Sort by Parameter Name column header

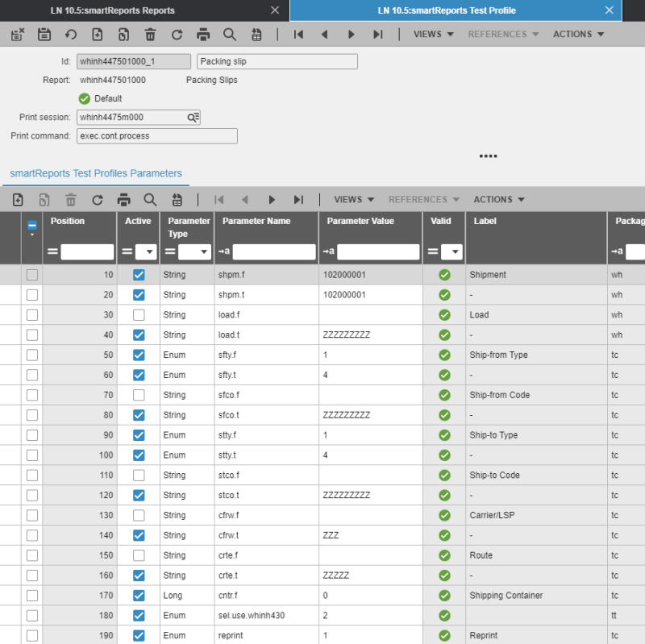pyautogui.click(x=256, y=221)
